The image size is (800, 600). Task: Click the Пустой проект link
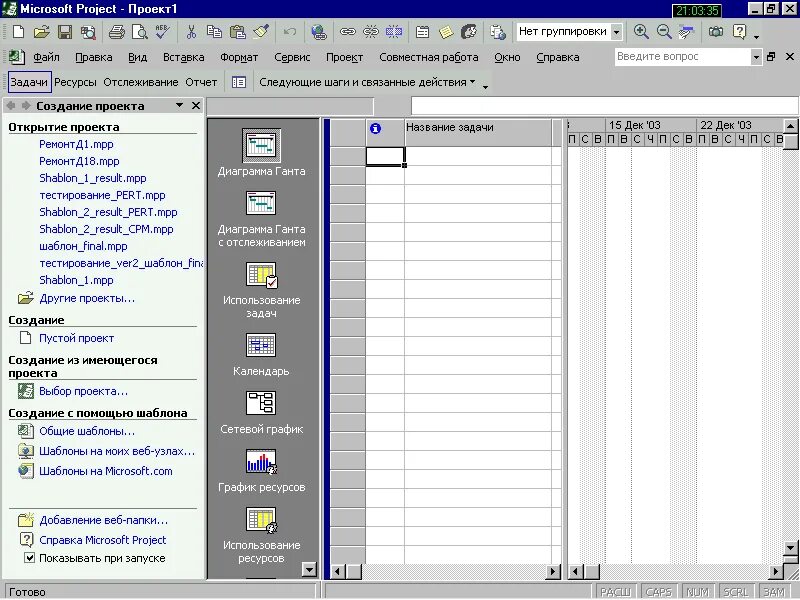pyautogui.click(x=77, y=338)
